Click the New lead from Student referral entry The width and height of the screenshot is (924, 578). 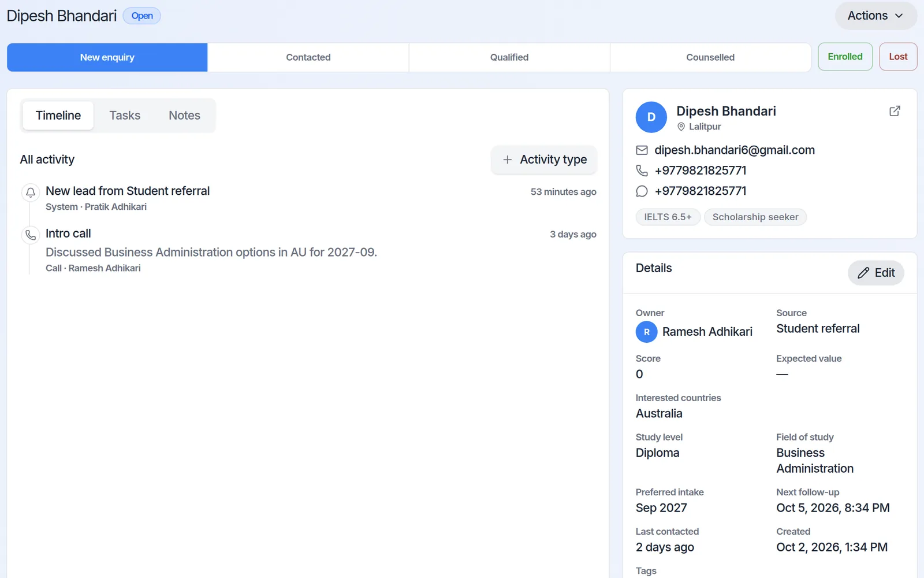pos(128,191)
